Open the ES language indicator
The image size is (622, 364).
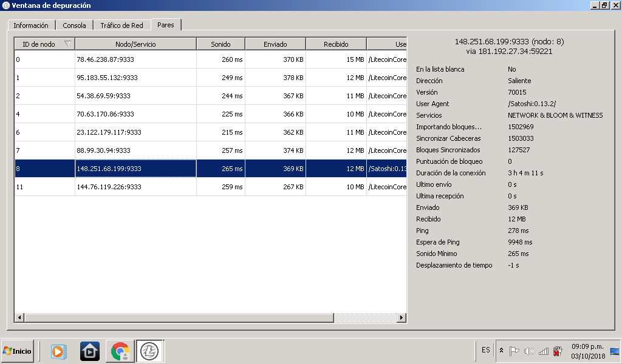tap(486, 350)
